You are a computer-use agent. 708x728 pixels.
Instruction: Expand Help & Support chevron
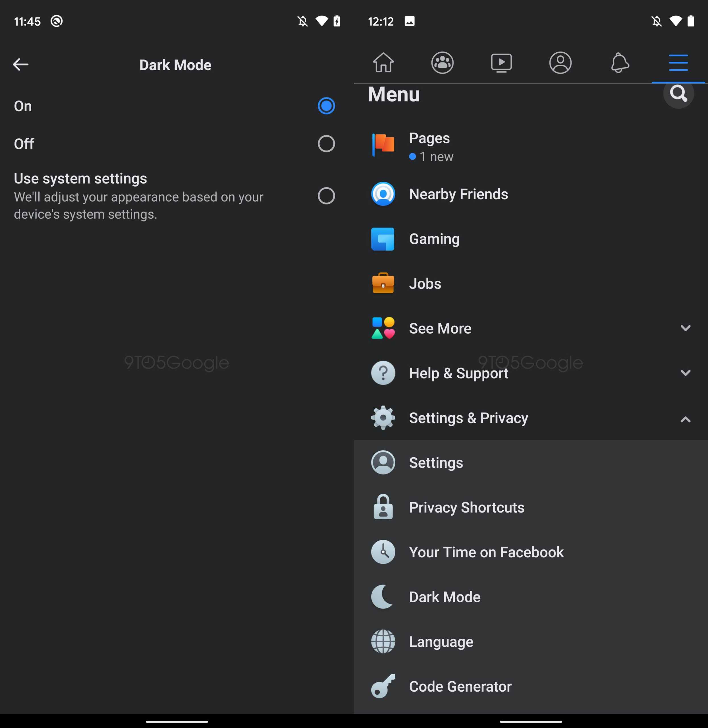(685, 373)
